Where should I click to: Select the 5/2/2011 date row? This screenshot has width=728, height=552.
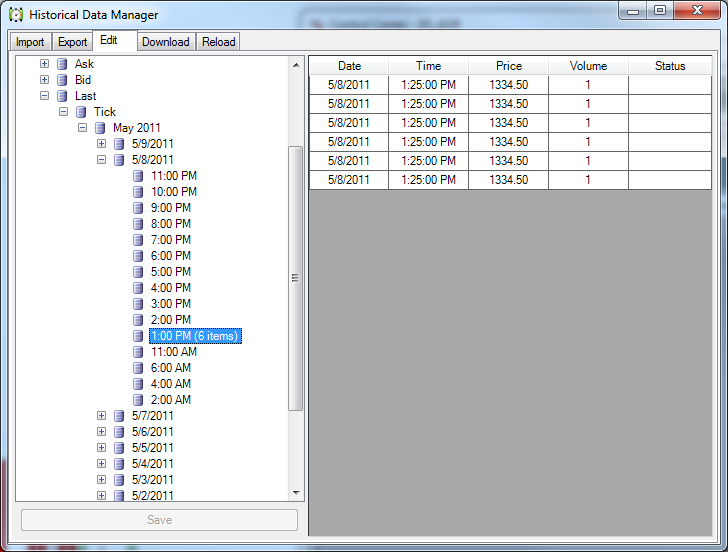tap(153, 495)
